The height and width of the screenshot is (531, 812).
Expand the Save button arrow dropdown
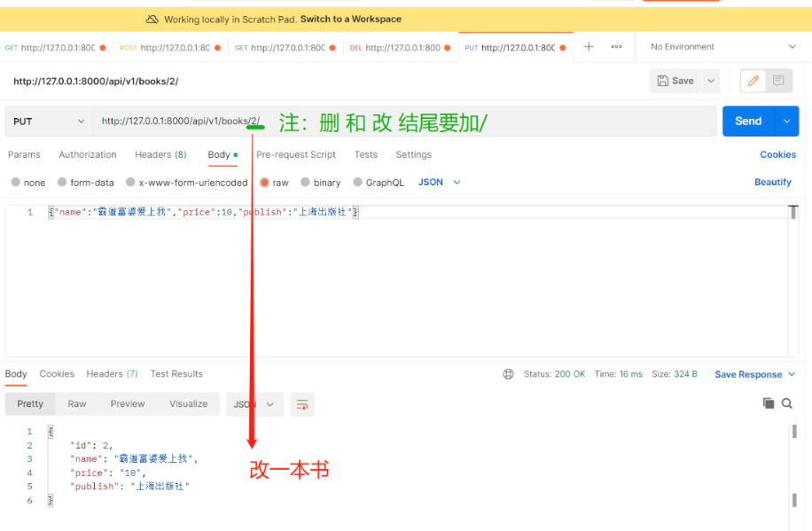(x=711, y=81)
